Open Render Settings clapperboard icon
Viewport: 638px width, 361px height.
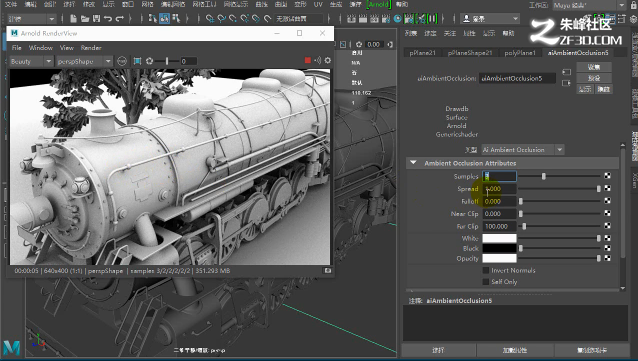(x=386, y=18)
